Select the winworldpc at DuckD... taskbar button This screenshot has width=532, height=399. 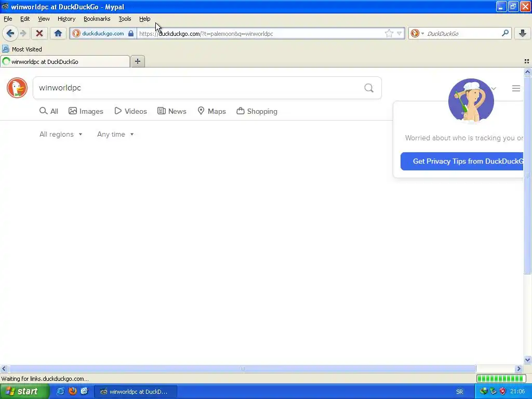136,392
